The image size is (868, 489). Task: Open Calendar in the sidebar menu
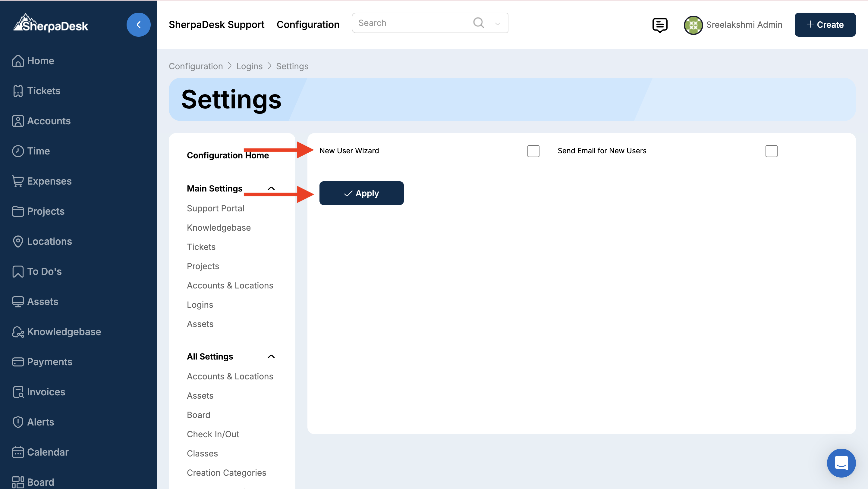[x=48, y=452]
